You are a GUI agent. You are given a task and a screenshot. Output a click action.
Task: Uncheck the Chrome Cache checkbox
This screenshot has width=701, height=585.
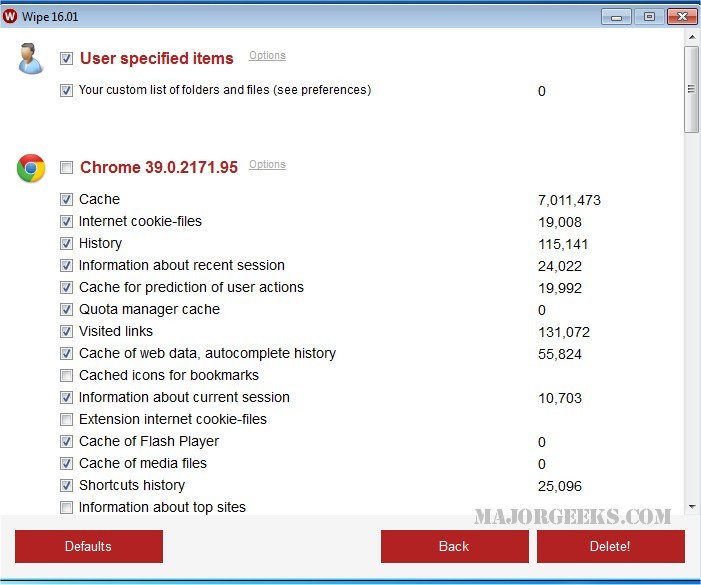point(66,200)
